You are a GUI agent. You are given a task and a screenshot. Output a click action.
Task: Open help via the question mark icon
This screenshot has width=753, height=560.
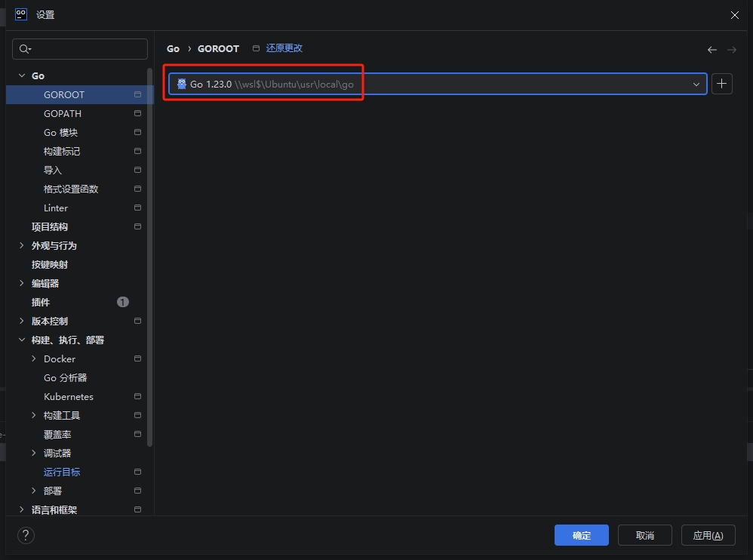point(26,535)
